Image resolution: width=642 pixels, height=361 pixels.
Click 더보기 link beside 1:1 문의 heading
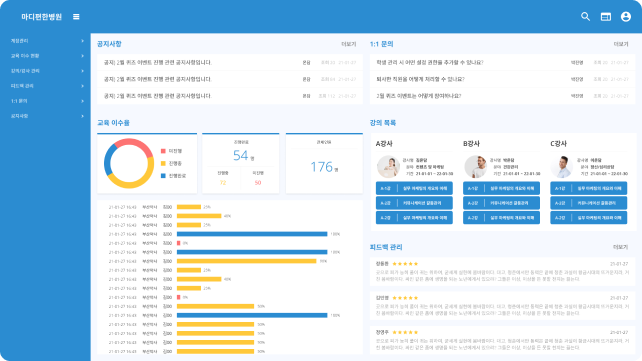click(621, 44)
